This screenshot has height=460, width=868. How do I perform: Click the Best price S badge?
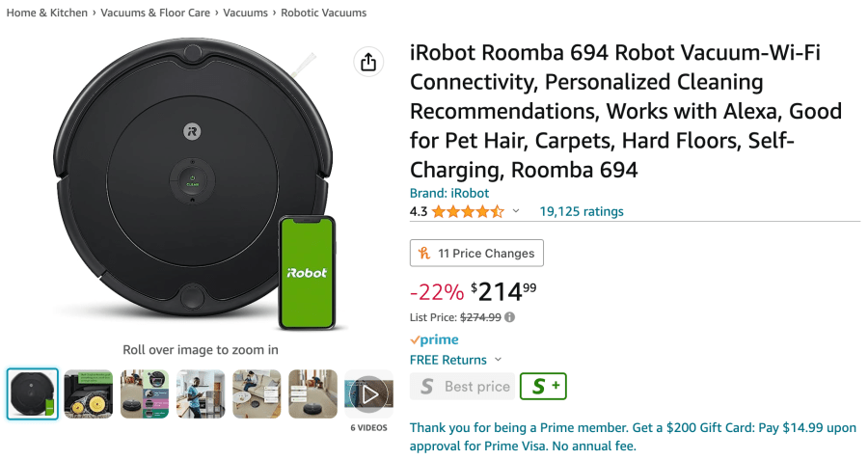coord(462,387)
